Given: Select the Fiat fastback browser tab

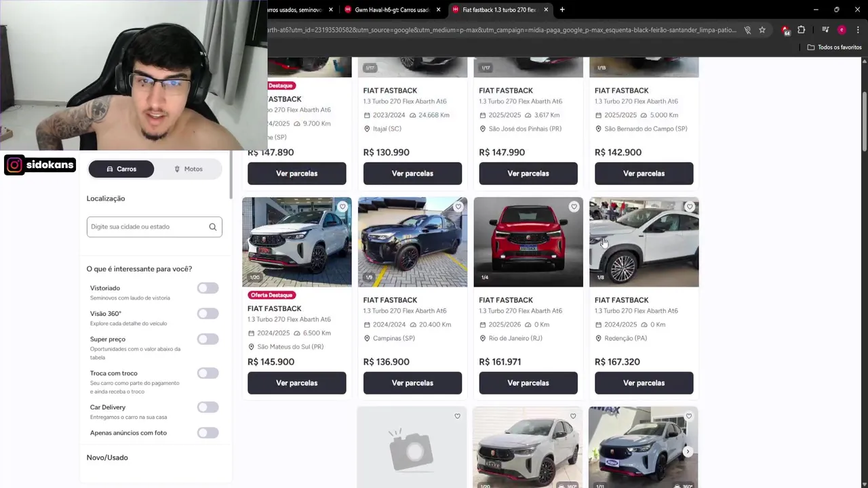Looking at the screenshot, I should pos(500,9).
